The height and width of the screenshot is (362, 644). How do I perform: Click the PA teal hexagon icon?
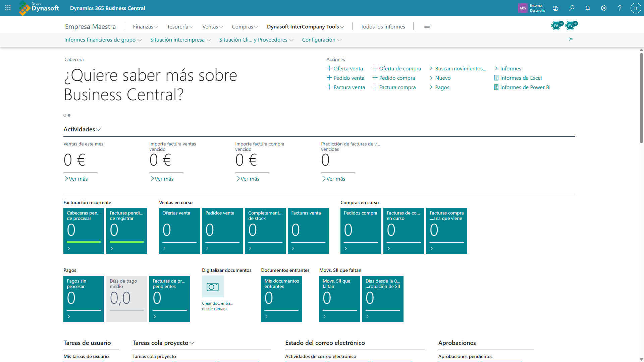pyautogui.click(x=557, y=25)
